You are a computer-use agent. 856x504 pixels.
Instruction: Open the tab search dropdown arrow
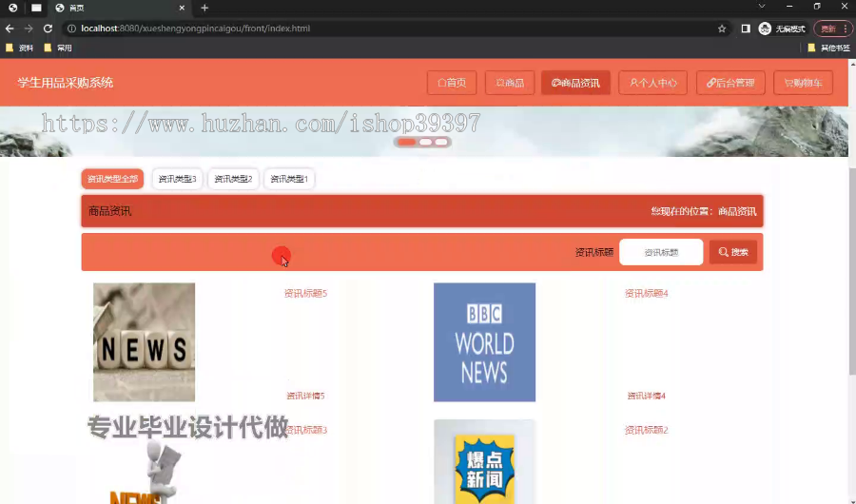coord(762,7)
